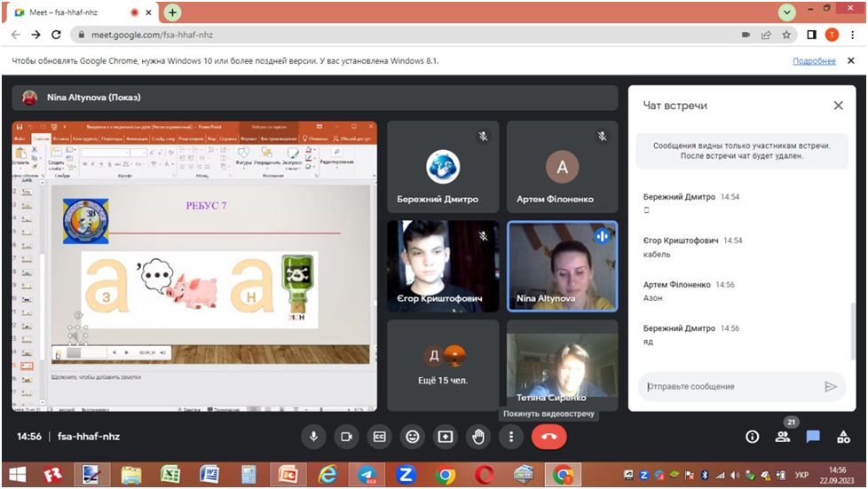This screenshot has width=868, height=489.
Task: Open Excel from the taskbar
Action: point(170,475)
